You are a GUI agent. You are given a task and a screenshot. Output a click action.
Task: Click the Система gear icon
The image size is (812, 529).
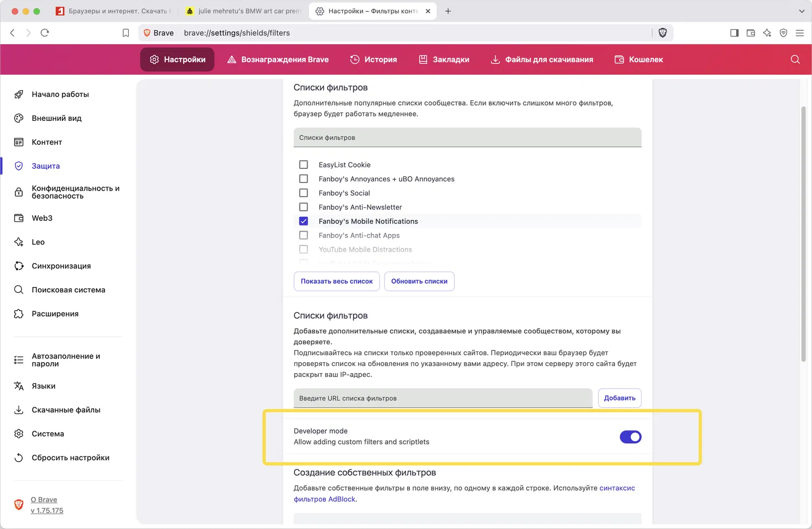coord(19,434)
